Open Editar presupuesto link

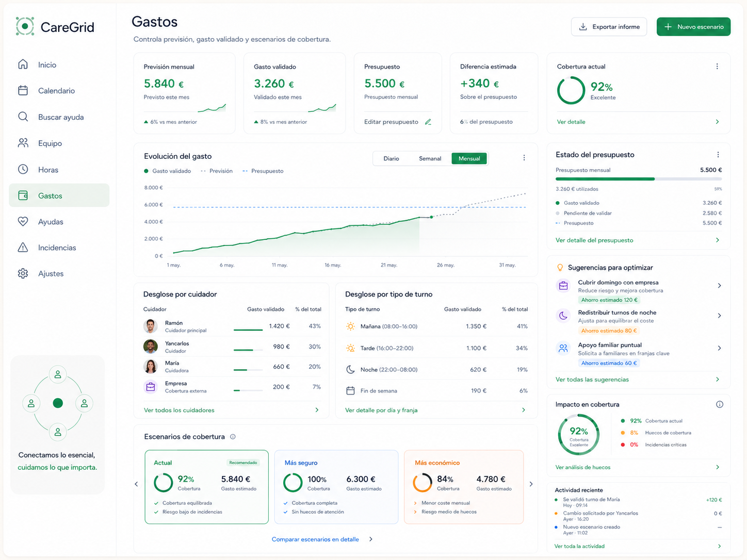(x=391, y=122)
